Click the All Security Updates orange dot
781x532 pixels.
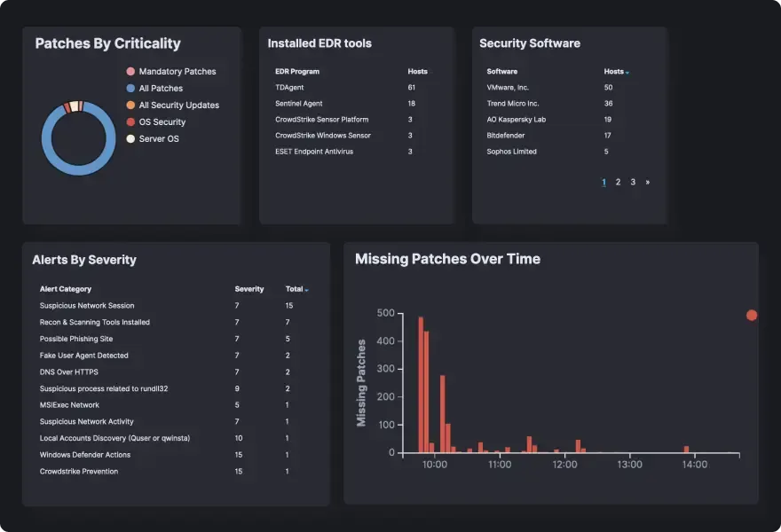click(131, 106)
